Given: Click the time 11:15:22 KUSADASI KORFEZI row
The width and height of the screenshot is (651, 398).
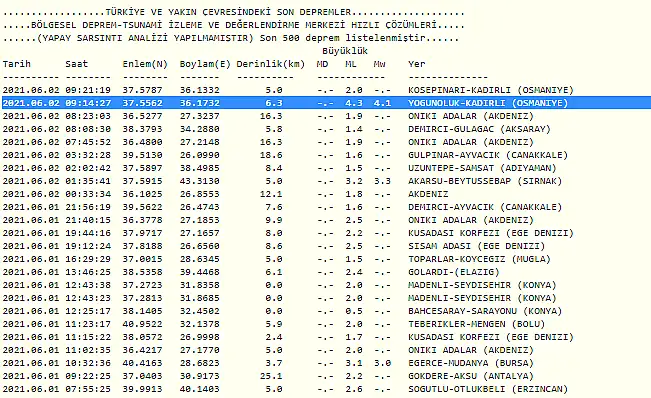Looking at the screenshot, I should click(88, 337).
